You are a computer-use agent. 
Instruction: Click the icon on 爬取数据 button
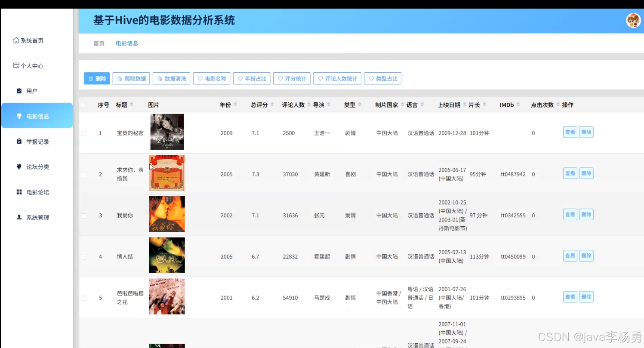point(120,79)
